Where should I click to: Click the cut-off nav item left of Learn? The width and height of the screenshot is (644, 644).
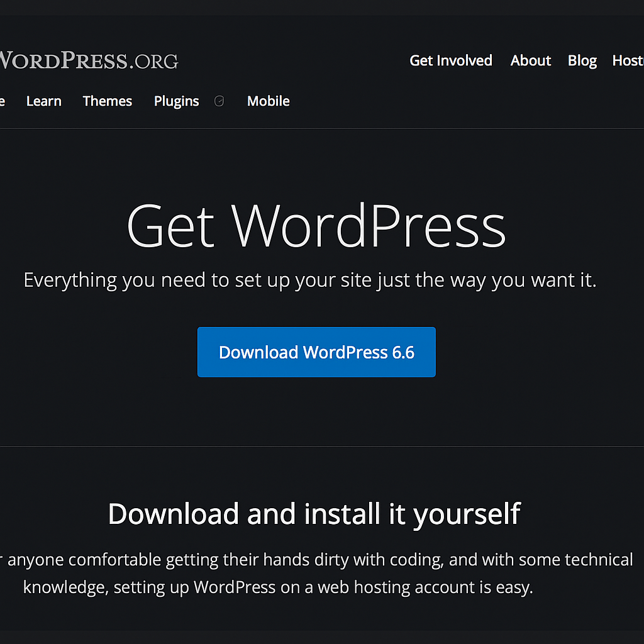click(3, 101)
